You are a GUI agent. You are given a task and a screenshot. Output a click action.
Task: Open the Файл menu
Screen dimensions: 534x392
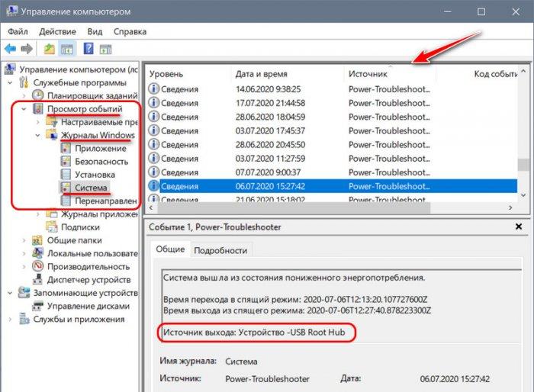pos(18,32)
